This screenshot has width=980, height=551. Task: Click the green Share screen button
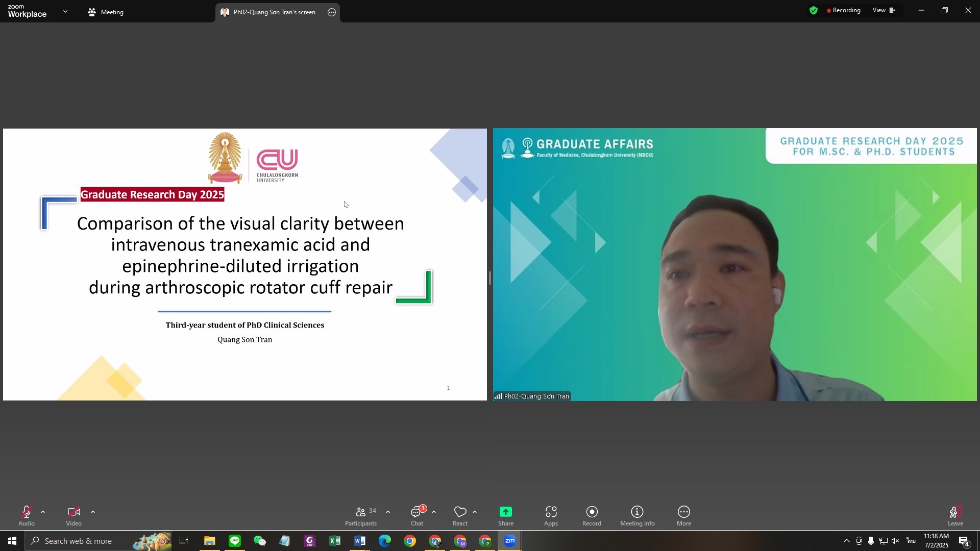pyautogui.click(x=505, y=512)
